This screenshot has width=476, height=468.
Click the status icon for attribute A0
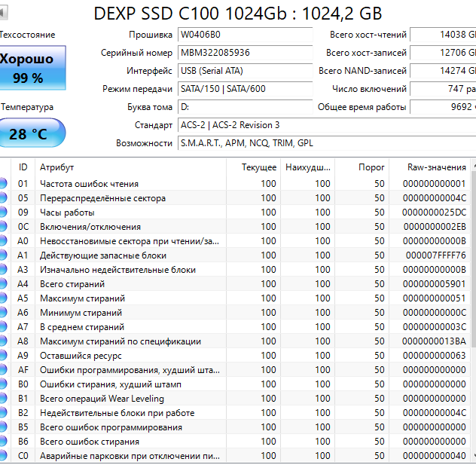3,241
